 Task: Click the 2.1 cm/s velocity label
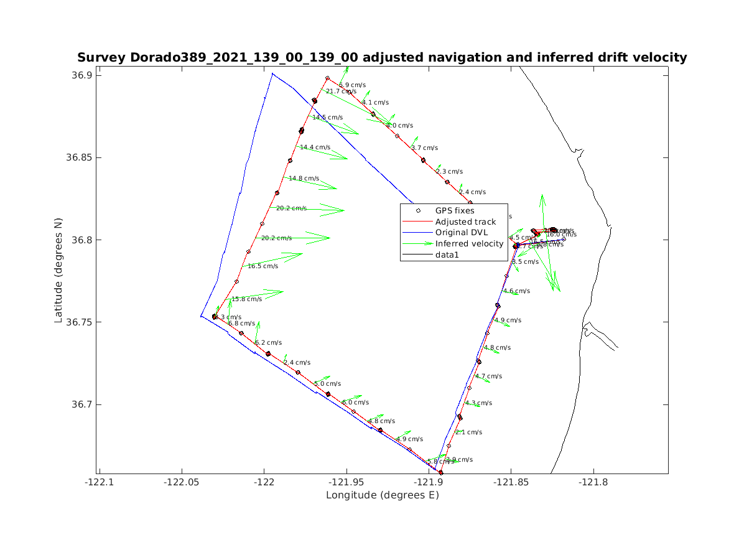point(468,432)
